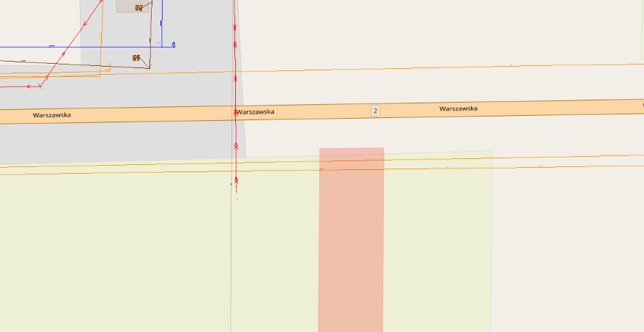The width and height of the screenshot is (644, 332).
Task: Select the center Warszawska label beside red line
Action: [257, 112]
